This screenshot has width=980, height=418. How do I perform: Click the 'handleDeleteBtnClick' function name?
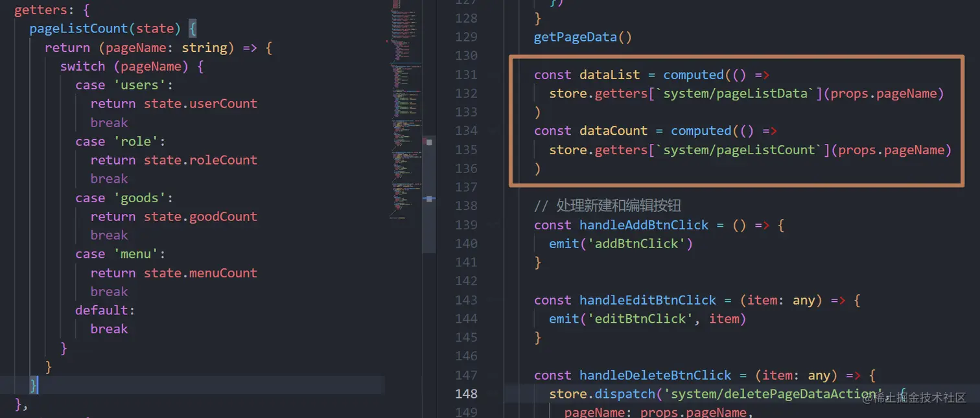(655, 375)
